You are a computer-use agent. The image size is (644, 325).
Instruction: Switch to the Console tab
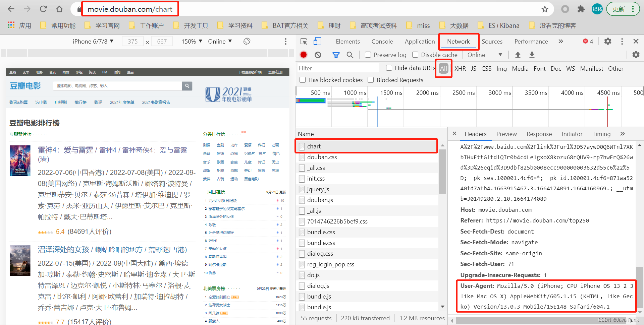(x=382, y=41)
